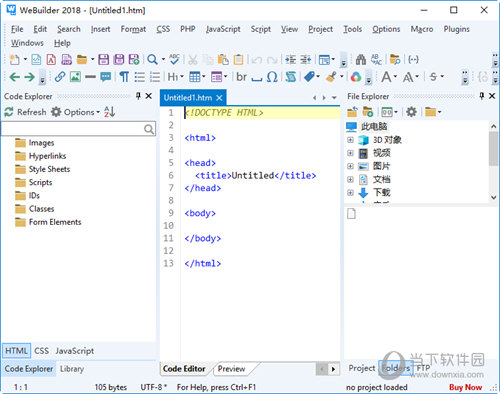Screen dimensions: 500x394
Task: Click the editor scroll right arrow
Action: (x=333, y=369)
